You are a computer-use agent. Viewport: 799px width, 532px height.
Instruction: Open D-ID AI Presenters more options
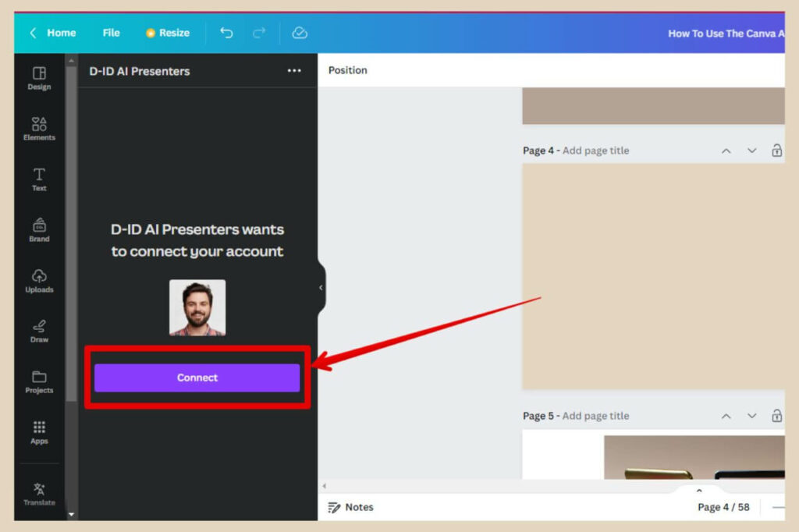tap(294, 71)
